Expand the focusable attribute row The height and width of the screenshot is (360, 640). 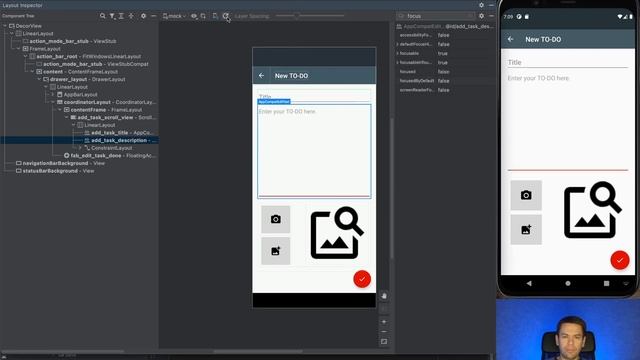pos(398,53)
